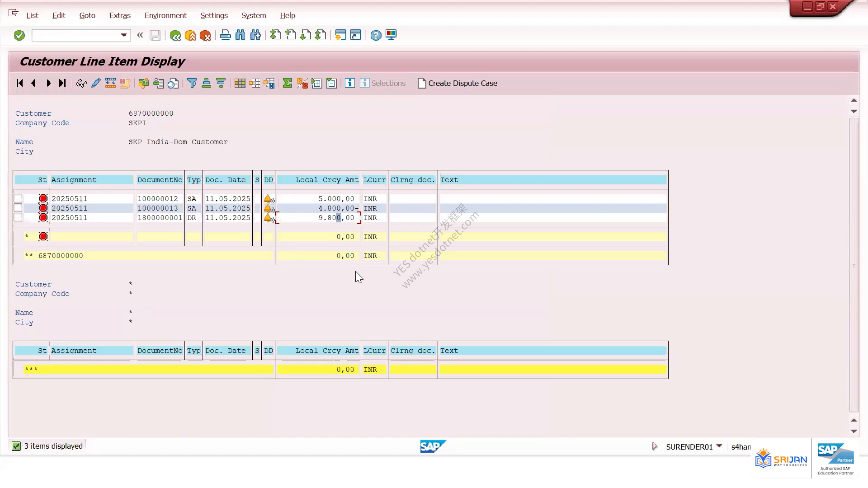
Task: Select amount cell 9.800,00
Action: [318, 218]
